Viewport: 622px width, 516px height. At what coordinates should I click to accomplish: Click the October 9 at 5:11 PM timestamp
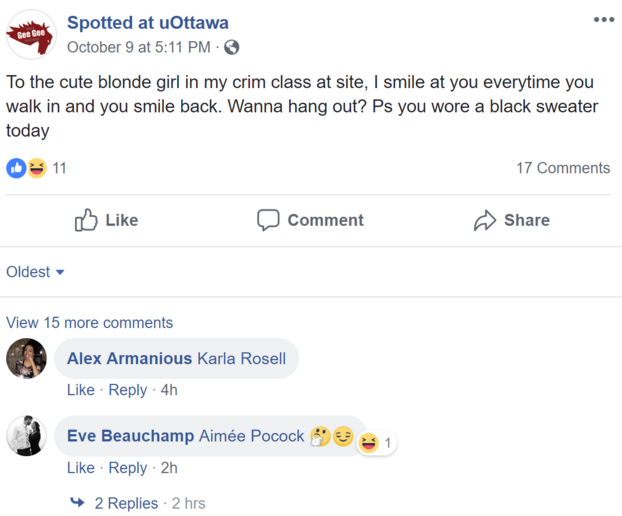[139, 47]
